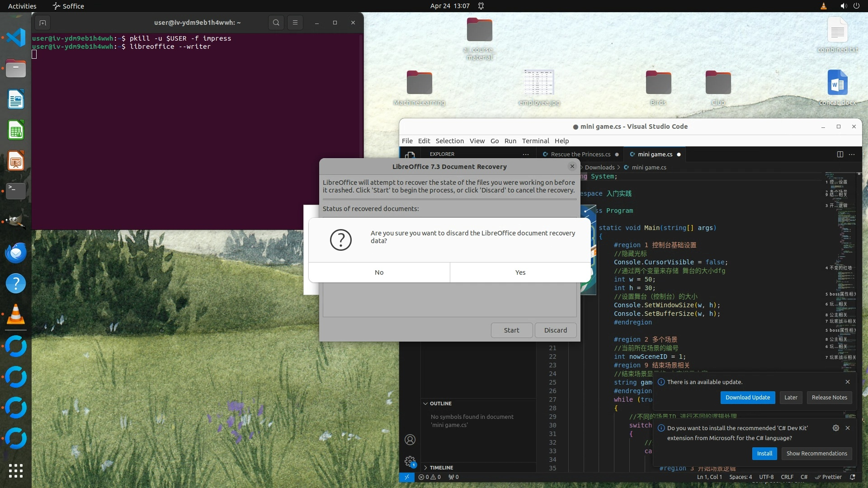Click the notification gear icon for C# Dev Kit

(835, 428)
